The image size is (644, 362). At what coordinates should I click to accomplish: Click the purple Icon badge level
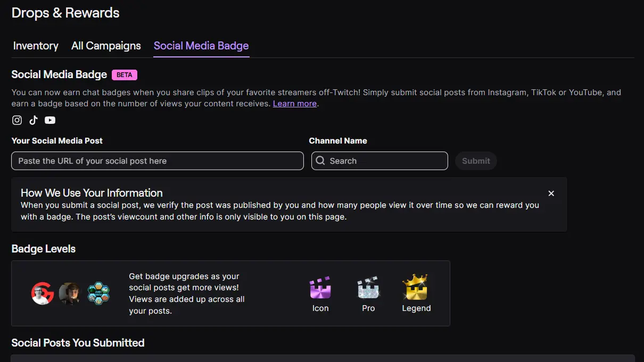tap(320, 289)
